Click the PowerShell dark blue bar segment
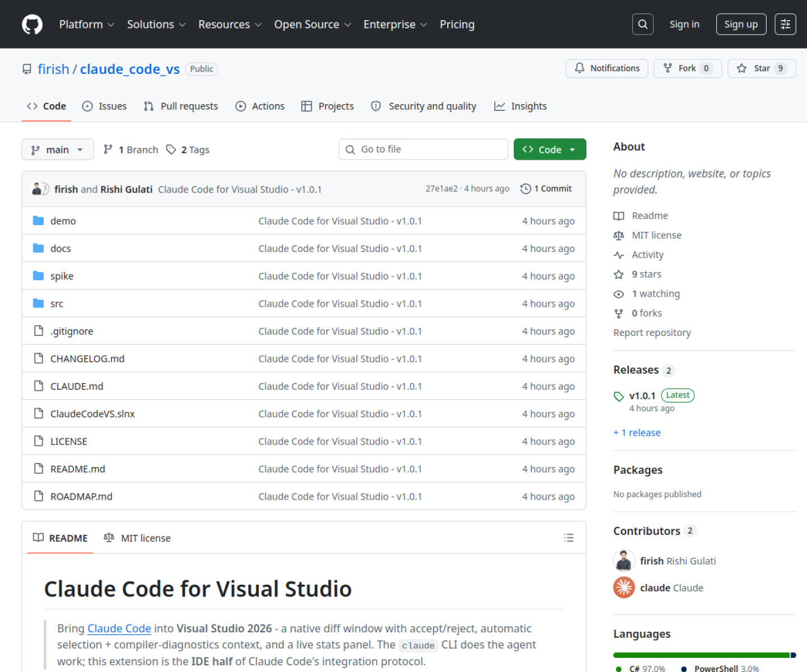 click(794, 655)
